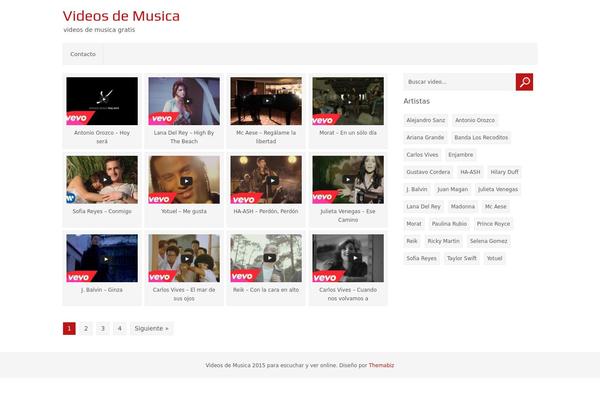
Task: Open the Morat – En un sólo día title
Action: (348, 133)
